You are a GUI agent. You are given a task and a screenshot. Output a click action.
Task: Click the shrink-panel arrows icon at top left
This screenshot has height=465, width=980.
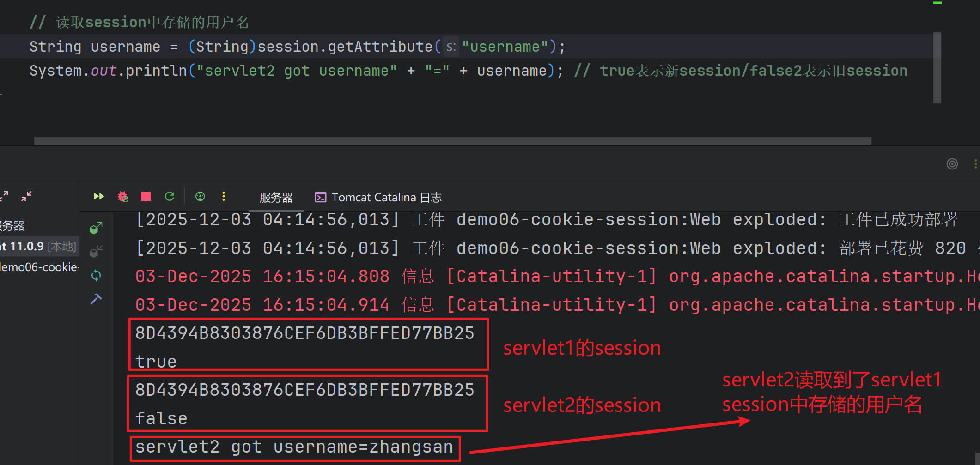[x=25, y=196]
